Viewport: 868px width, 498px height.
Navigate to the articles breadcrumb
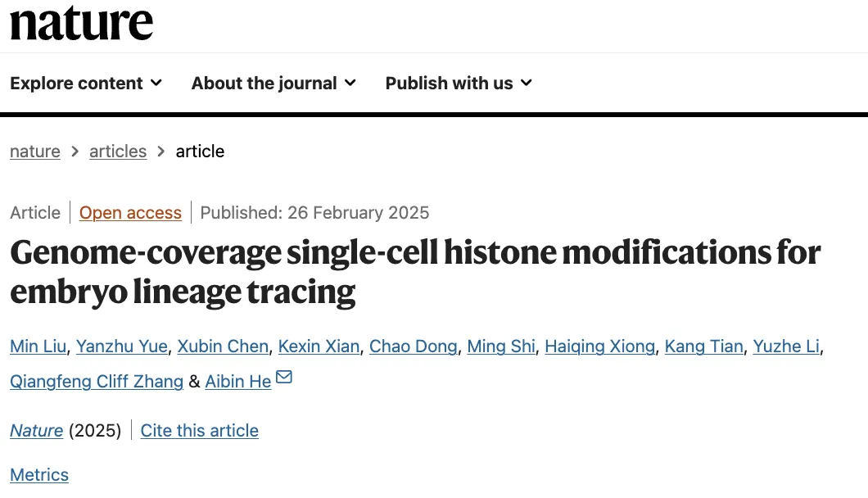tap(118, 152)
